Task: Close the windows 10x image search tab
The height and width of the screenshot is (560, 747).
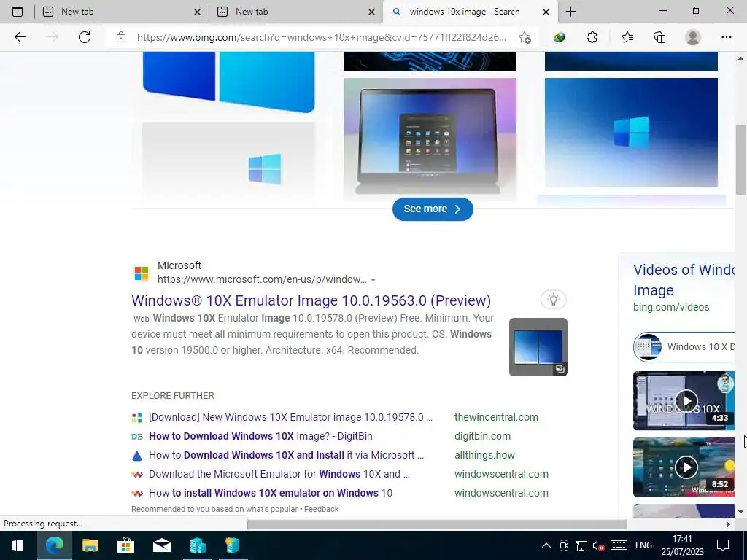Action: (546, 12)
